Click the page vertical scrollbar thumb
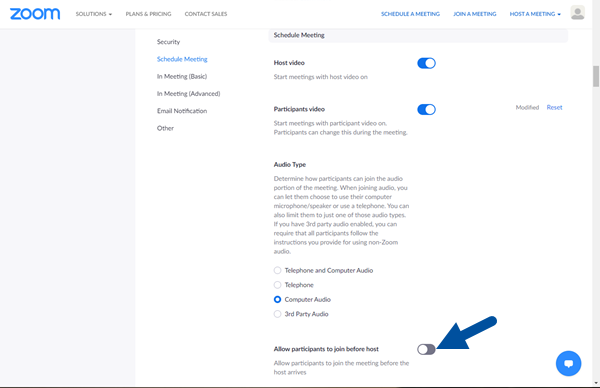This screenshot has width=600, height=388. click(x=596, y=77)
